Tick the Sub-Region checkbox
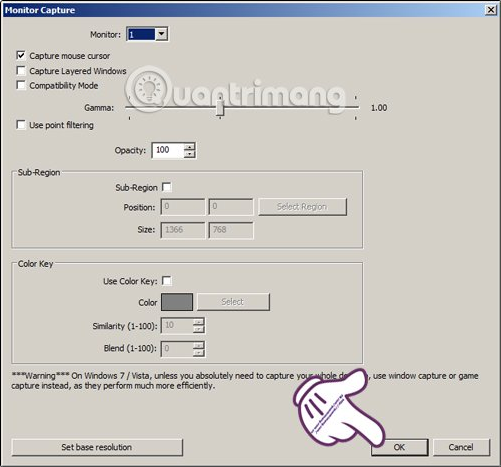 coord(167,187)
